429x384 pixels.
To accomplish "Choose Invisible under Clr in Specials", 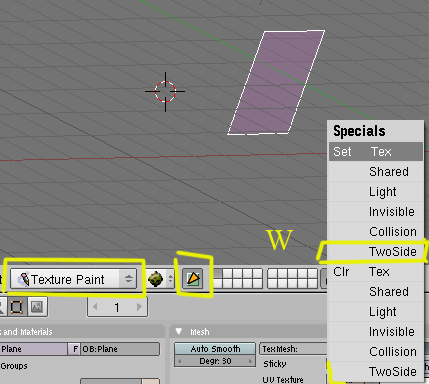I will pyautogui.click(x=376, y=332).
